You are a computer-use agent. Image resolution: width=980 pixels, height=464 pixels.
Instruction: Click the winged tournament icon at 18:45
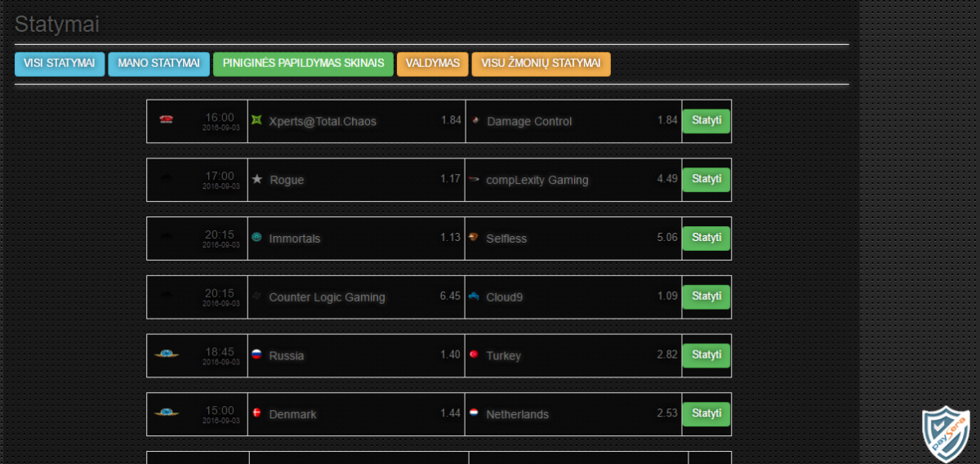(167, 355)
